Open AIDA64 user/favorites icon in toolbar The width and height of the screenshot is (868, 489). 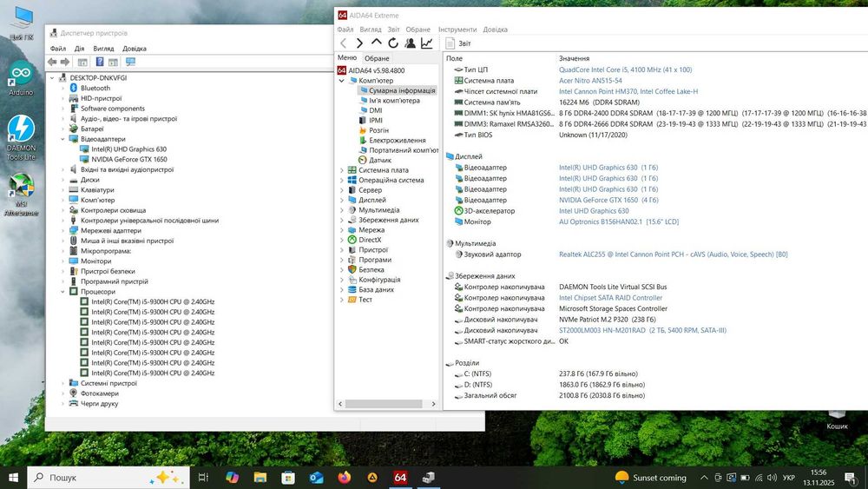tap(410, 43)
